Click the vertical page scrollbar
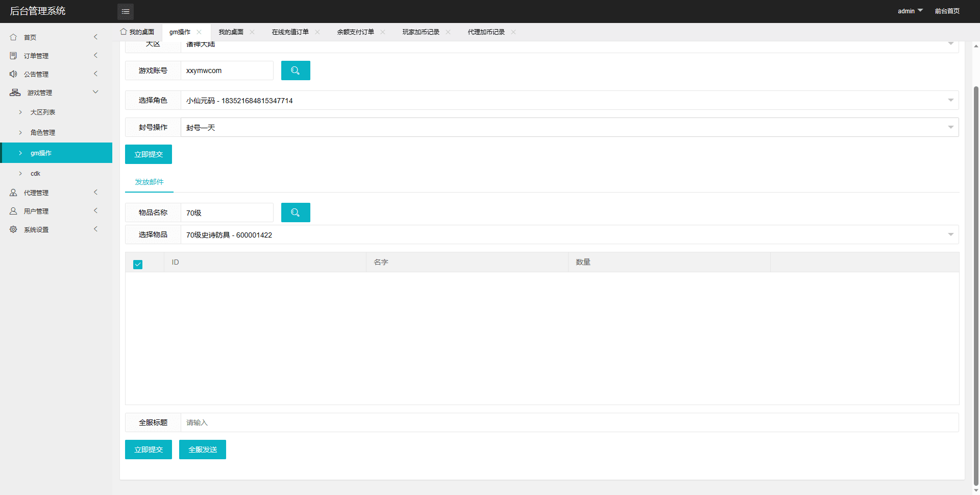This screenshot has height=495, width=980. click(976, 286)
